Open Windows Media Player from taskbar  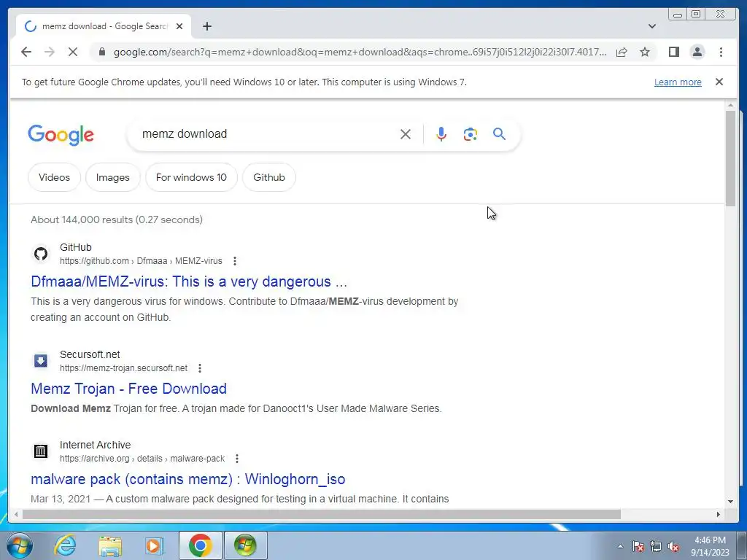[x=154, y=545]
